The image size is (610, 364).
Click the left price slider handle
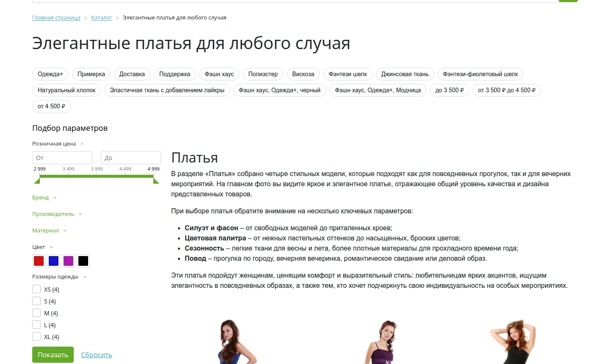(37, 181)
